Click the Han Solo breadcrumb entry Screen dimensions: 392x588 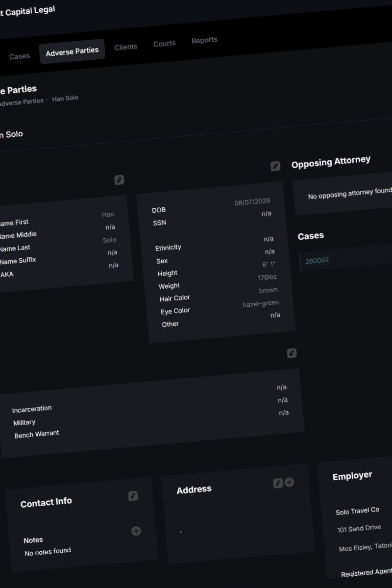[65, 98]
